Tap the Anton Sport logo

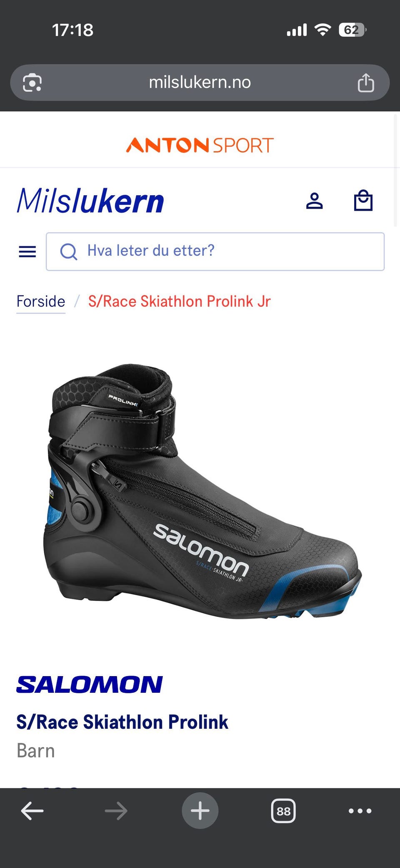coord(200,146)
